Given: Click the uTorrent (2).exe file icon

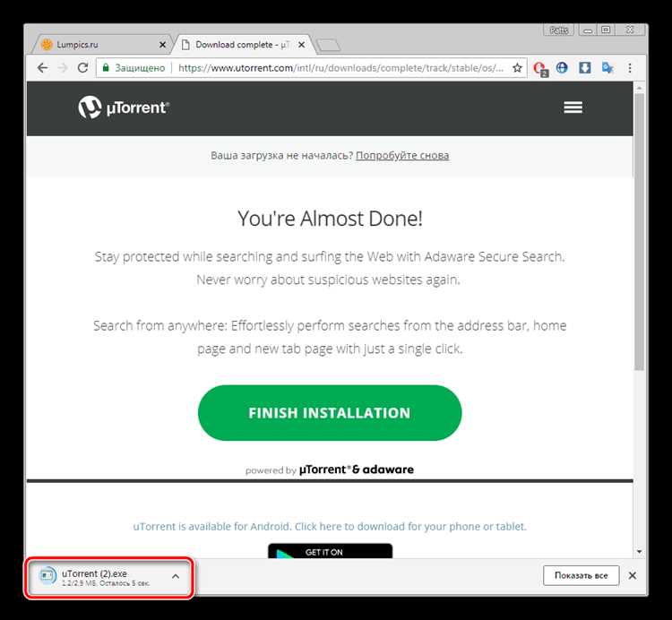Looking at the screenshot, I should 47,575.
